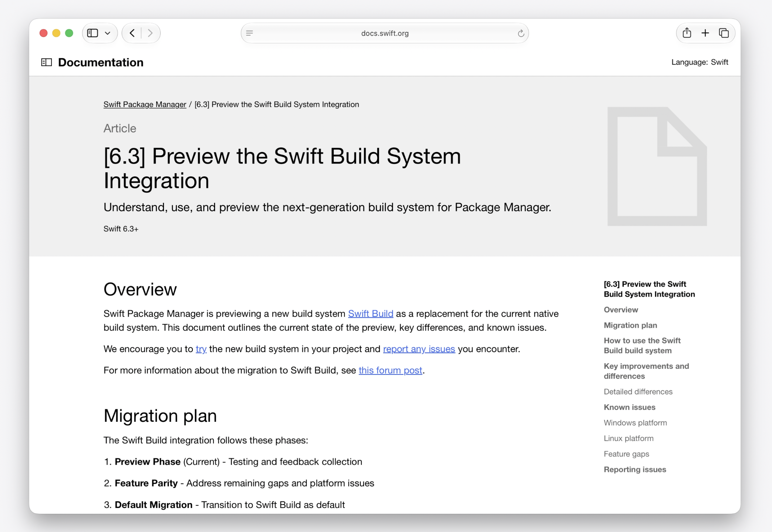This screenshot has height=532, width=772.
Task: Click the current breadcrumb '[6.3] Preview the Swift Build System Integration'
Action: [x=277, y=104]
